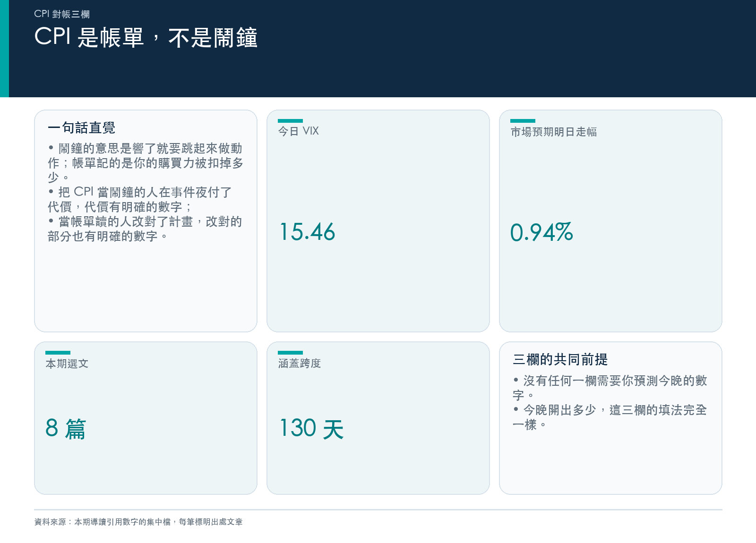Screen dimensions: 756x543
Task: Select the heading '三欄的共同前提'
Action: (560, 359)
